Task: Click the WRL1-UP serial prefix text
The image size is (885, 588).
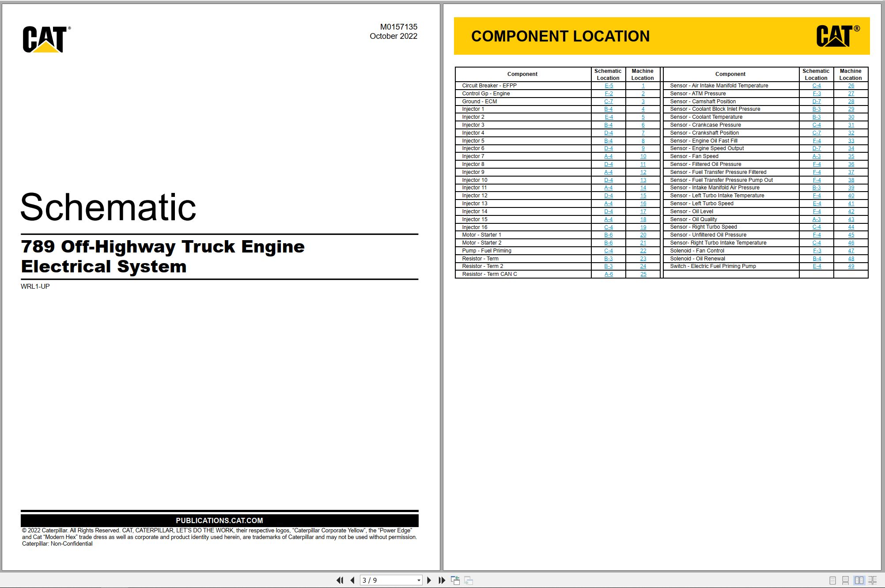Action: click(35, 286)
